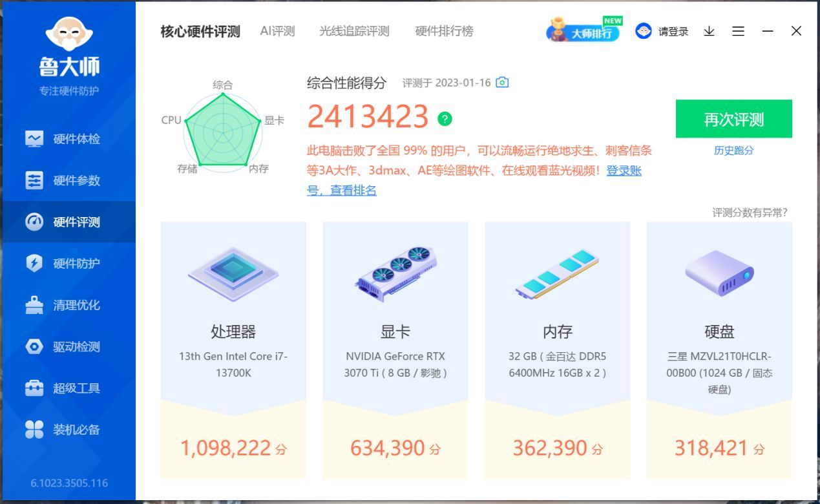Viewport: 820px width, 504px height.
Task: Open the 硬件排行榜 tab
Action: [444, 31]
